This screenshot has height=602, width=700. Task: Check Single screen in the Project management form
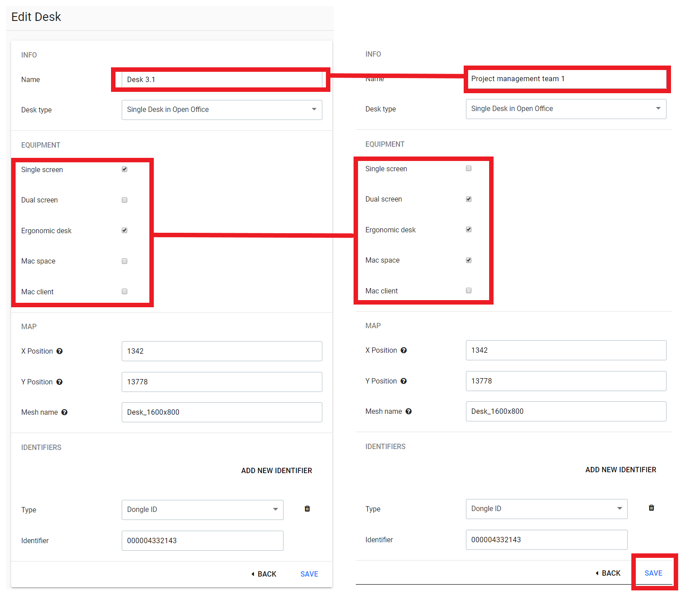click(469, 169)
